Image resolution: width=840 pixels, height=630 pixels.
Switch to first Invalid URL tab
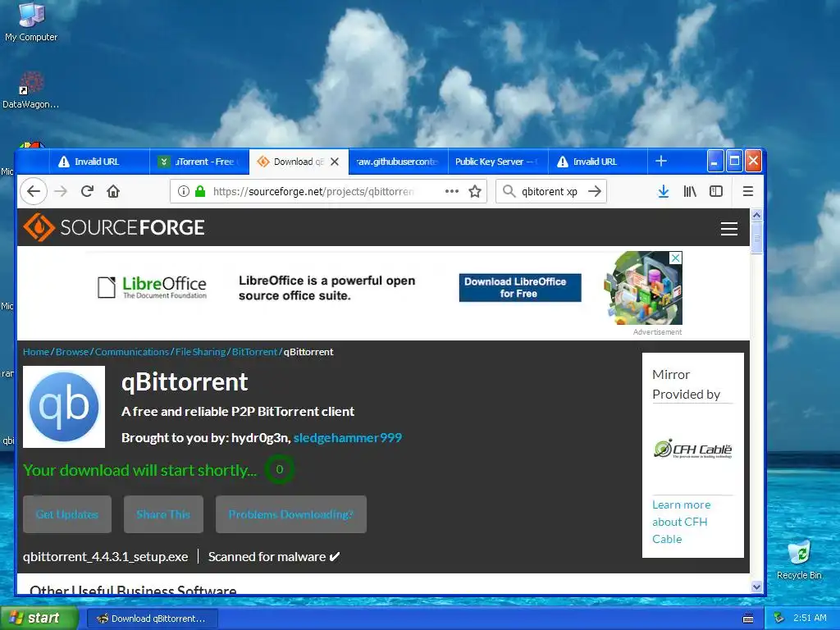(99, 162)
